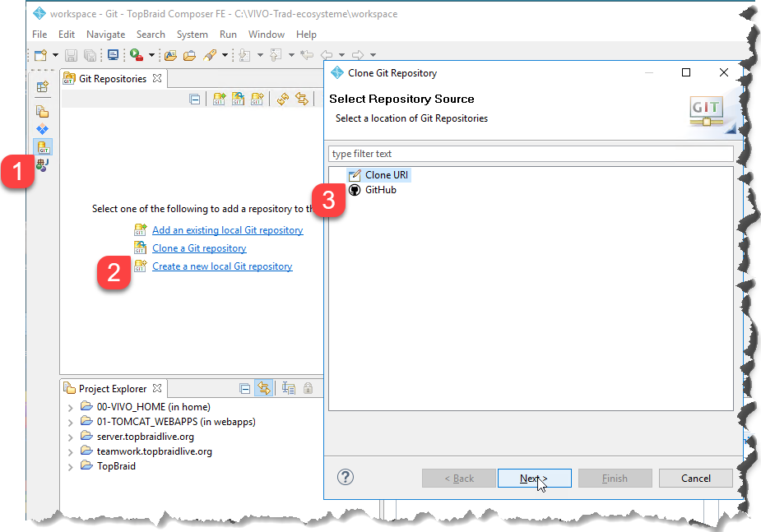
Task: Close the Project Explorer view tab
Action: [157, 388]
